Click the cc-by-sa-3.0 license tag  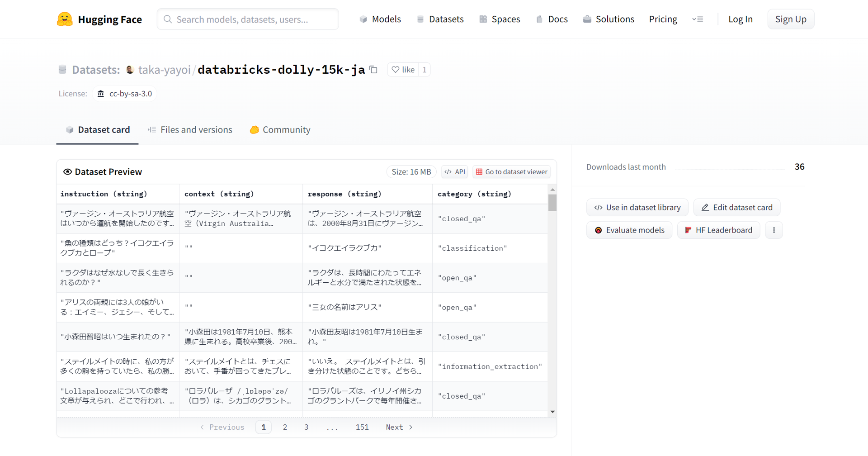click(x=124, y=94)
